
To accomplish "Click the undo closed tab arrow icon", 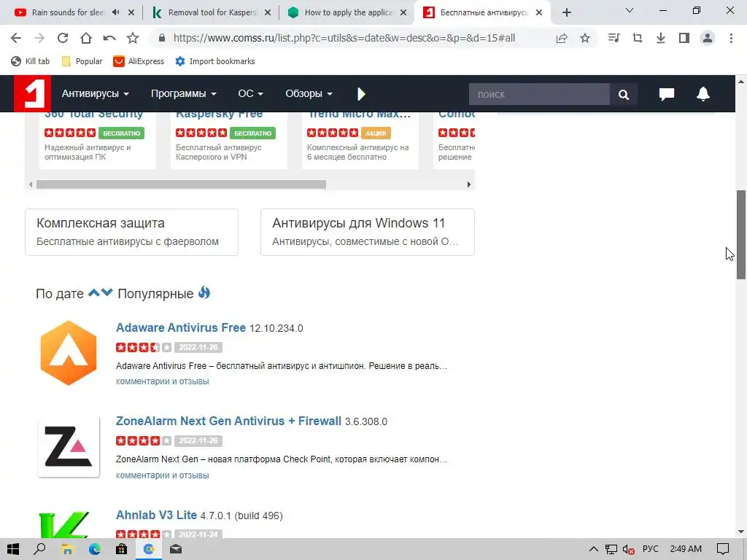I will [x=109, y=38].
